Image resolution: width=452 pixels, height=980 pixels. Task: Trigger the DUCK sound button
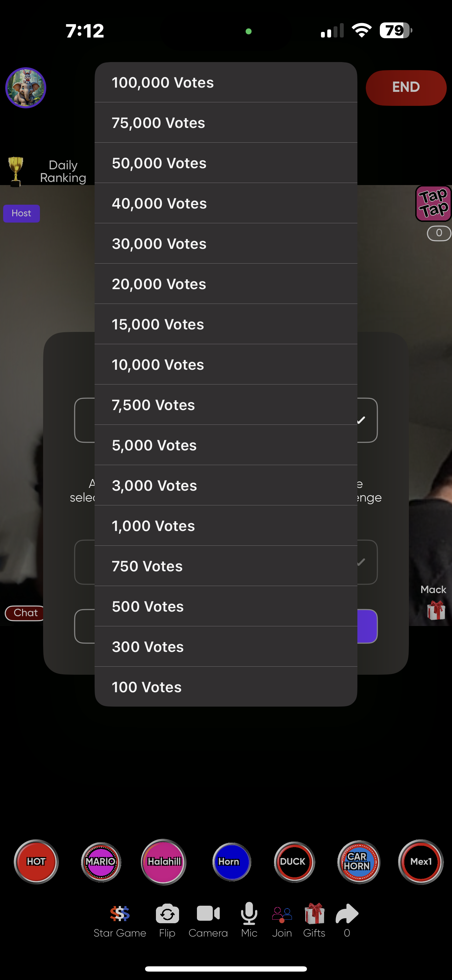(294, 862)
